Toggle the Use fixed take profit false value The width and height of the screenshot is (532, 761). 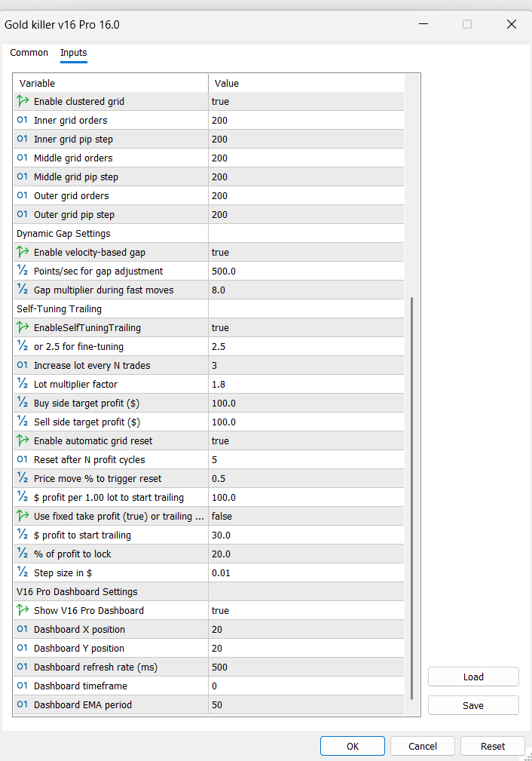pyautogui.click(x=305, y=516)
